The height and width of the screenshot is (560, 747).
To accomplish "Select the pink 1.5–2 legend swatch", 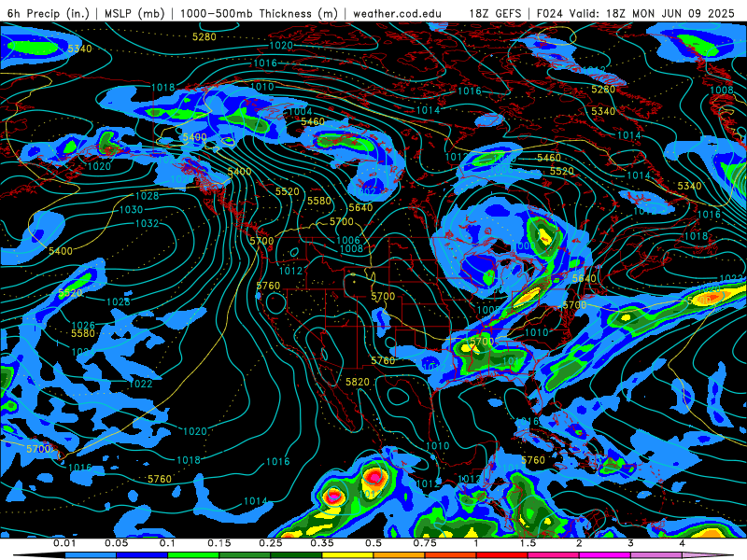I will (553, 555).
